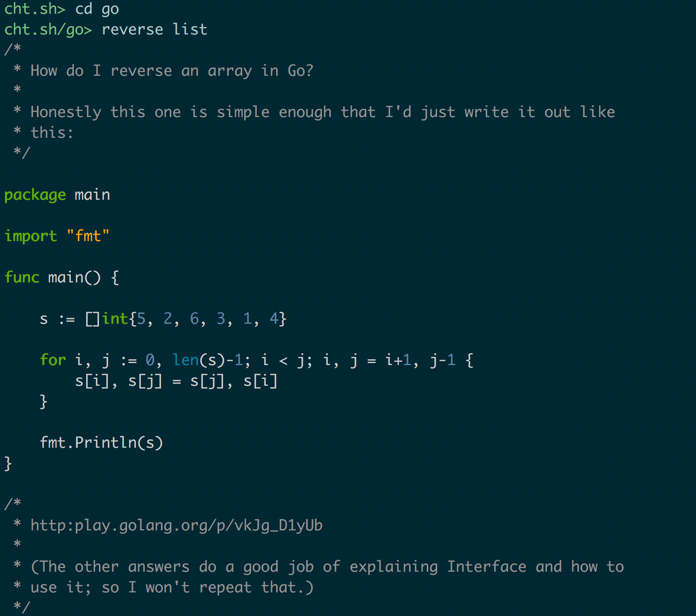Click the "for" loop keyword
696x616 pixels.
click(53, 360)
